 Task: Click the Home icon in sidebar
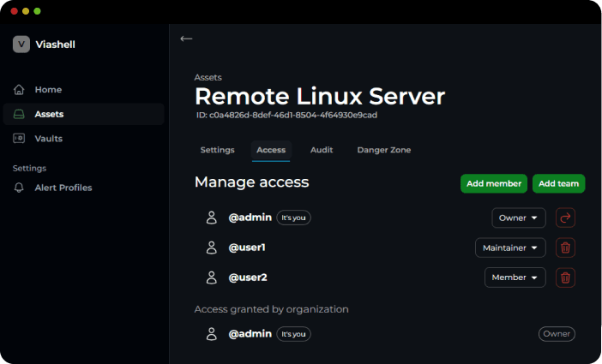point(20,90)
